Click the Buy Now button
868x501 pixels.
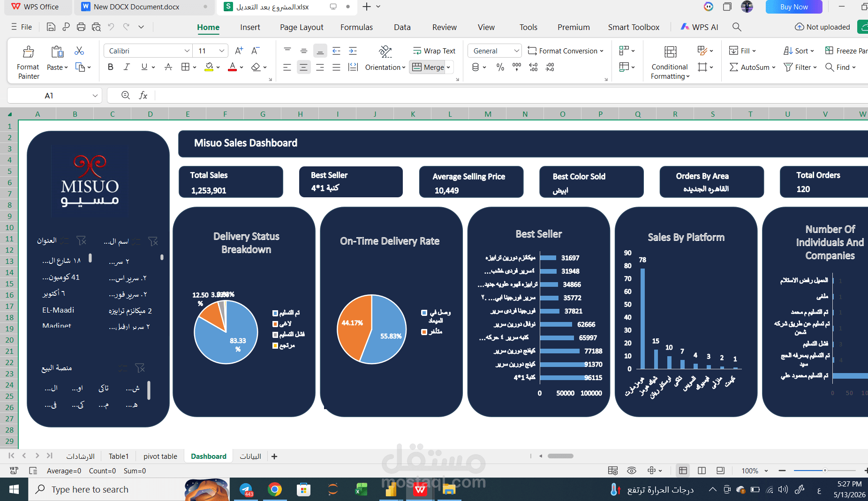tap(794, 7)
